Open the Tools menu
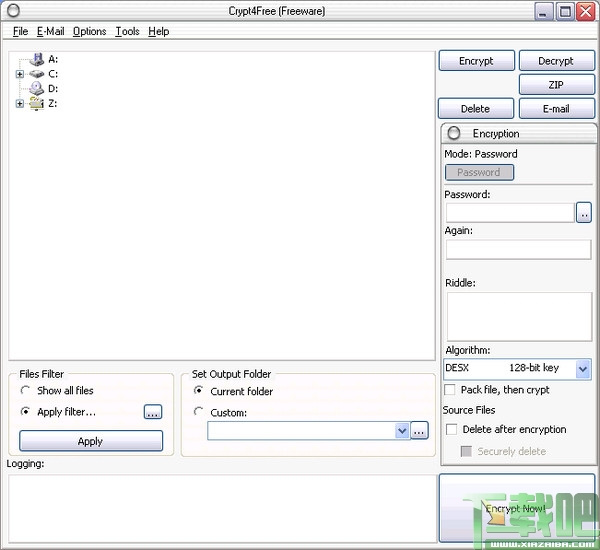This screenshot has width=600, height=550. coord(127,31)
